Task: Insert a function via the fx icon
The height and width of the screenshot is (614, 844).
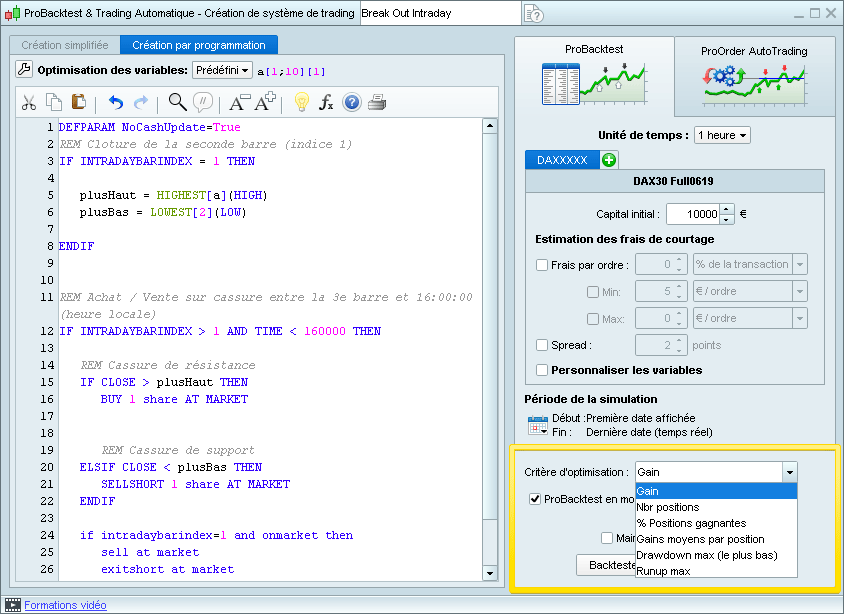Action: (x=325, y=104)
